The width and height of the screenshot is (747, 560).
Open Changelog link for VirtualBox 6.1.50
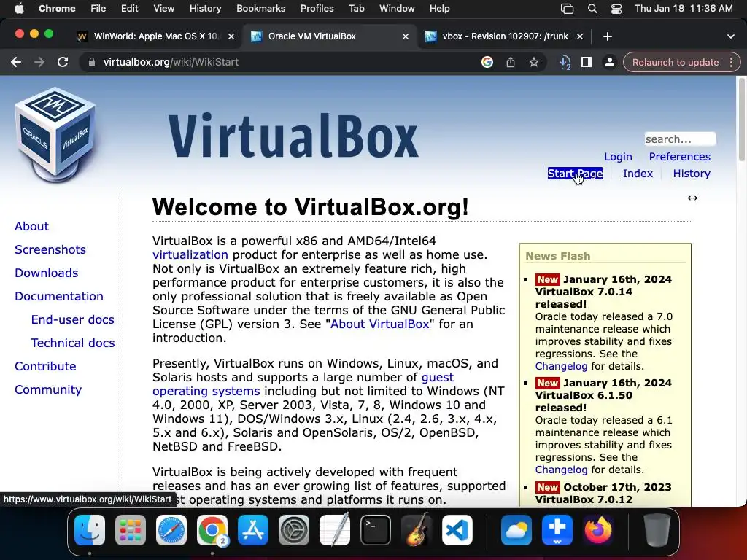point(561,470)
